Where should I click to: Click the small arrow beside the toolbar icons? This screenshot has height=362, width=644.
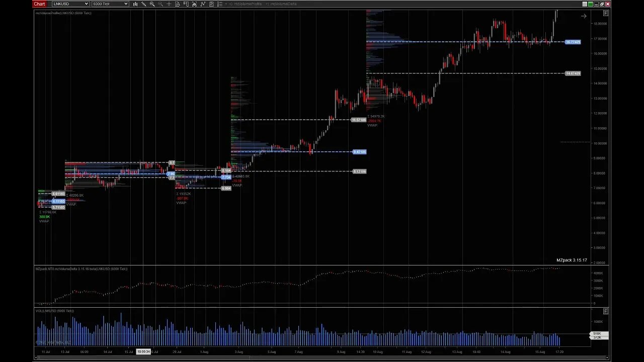(226, 4)
